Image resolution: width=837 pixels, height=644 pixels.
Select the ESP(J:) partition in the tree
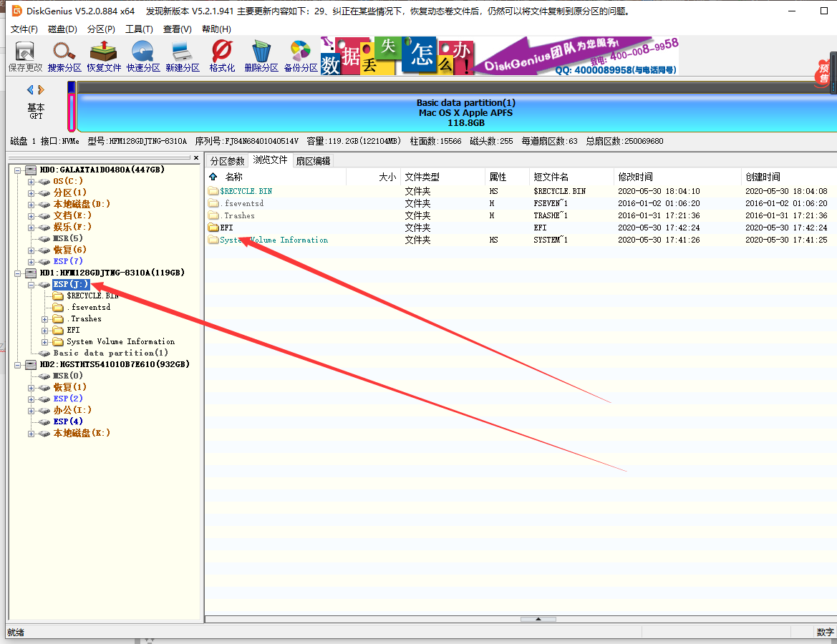point(70,284)
